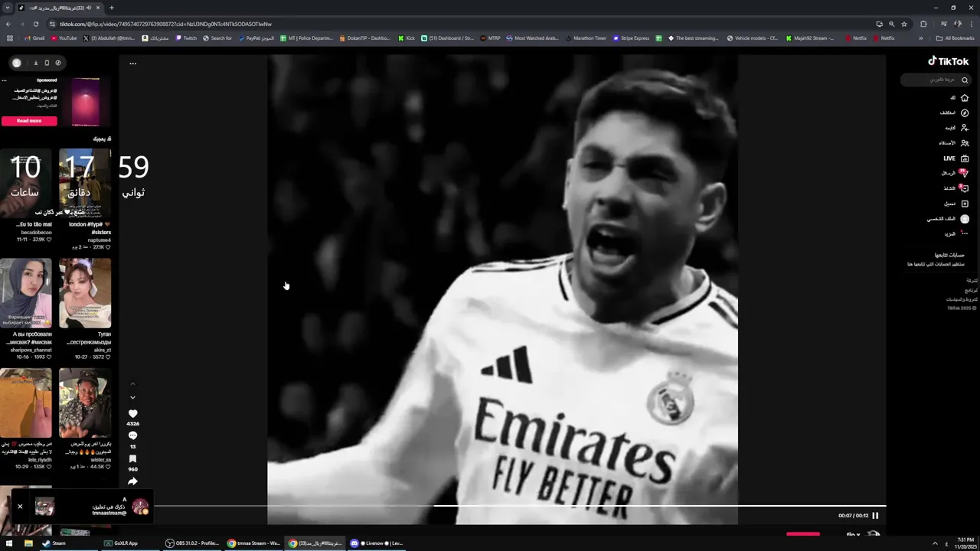Bookmark the video with the save icon
This screenshot has width=980, height=551.
pos(132,458)
